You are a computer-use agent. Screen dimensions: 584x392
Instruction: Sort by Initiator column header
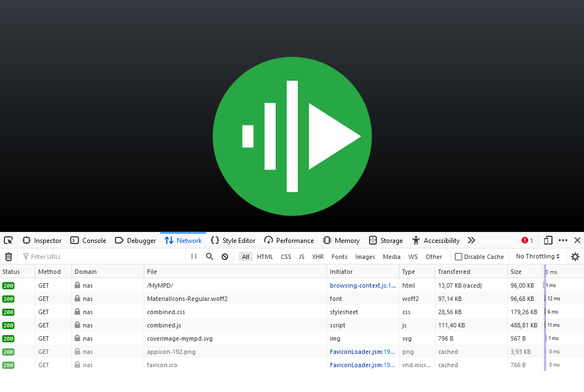click(x=363, y=272)
